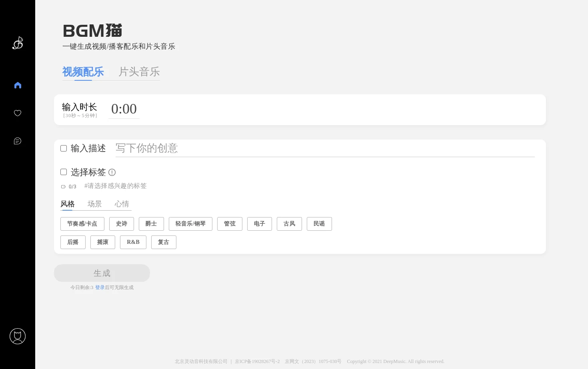
Task: Select the 电子 style tag
Action: point(260,224)
